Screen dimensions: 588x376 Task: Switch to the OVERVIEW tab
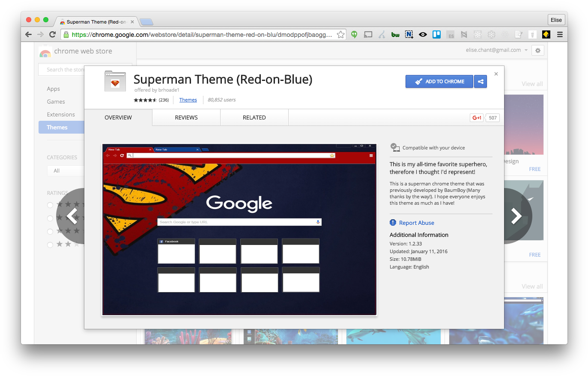coord(118,117)
